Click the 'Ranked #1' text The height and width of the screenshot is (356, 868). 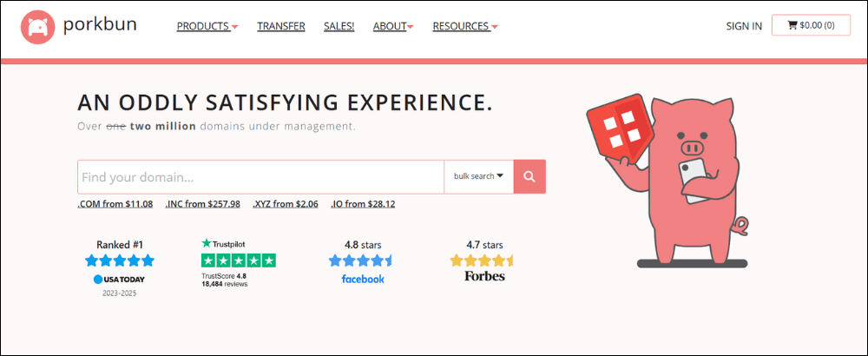click(119, 245)
